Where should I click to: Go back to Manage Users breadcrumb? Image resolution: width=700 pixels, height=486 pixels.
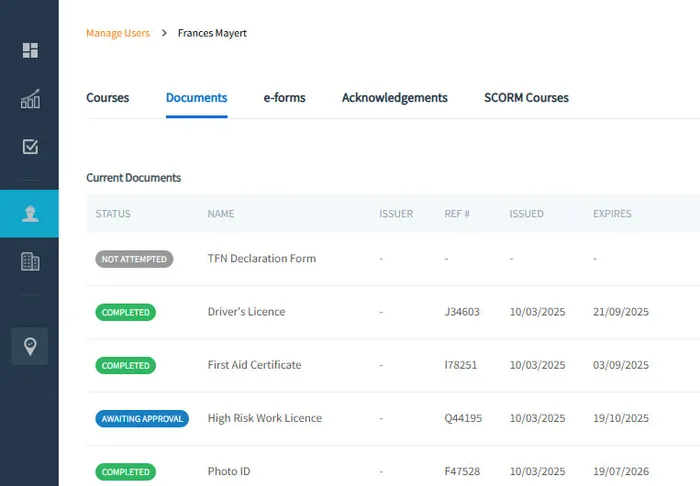[118, 33]
